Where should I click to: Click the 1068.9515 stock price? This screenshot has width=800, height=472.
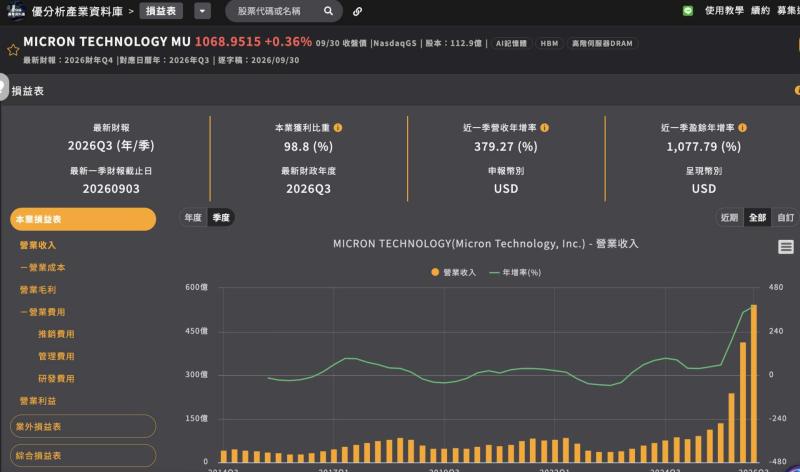click(x=228, y=41)
